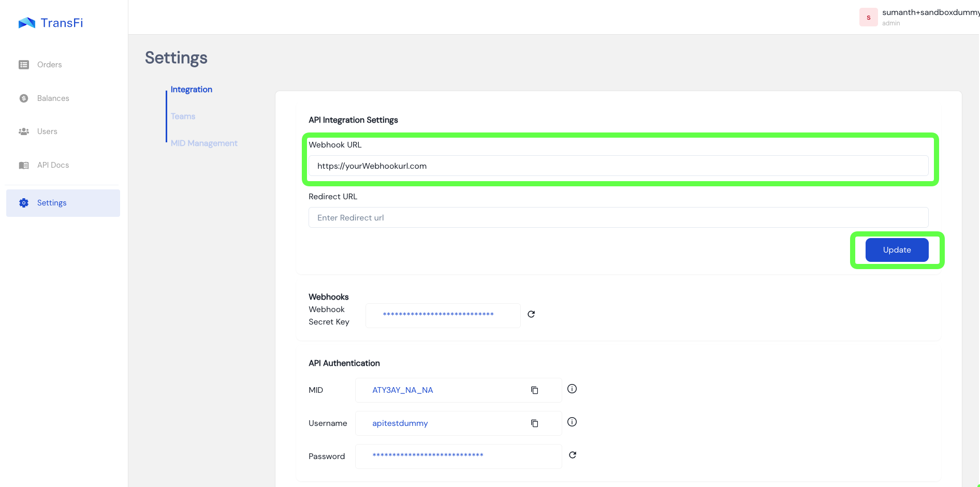Viewport: 980px width, 487px height.
Task: Show info about the Username
Action: pos(572,422)
